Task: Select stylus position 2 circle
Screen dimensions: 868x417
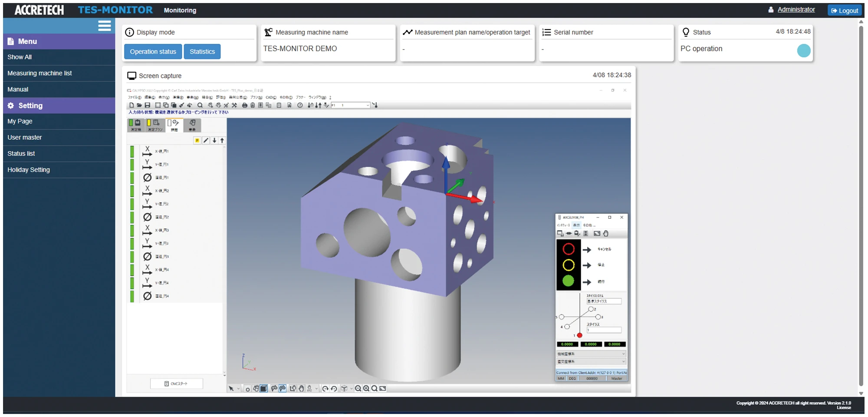Action: (591, 309)
